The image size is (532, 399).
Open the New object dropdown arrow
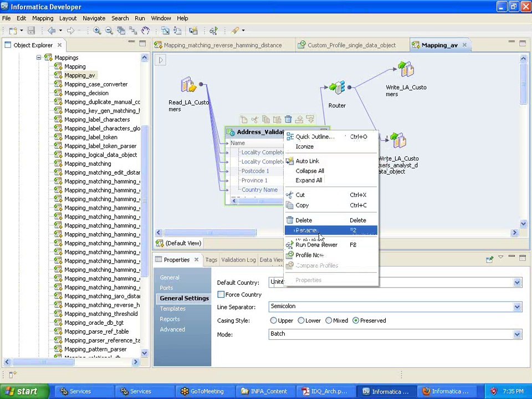click(x=22, y=30)
